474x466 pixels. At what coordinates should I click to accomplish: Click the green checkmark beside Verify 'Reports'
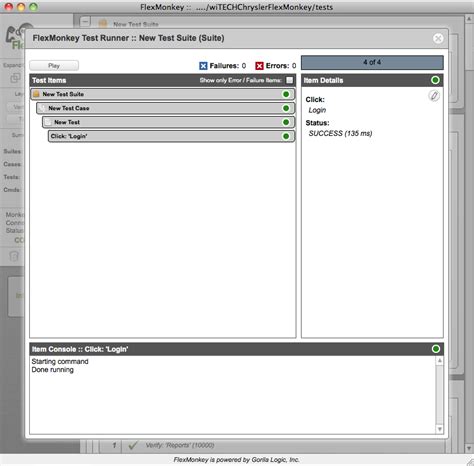coord(133,445)
